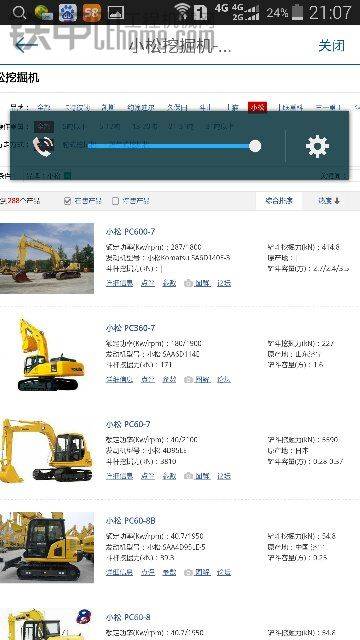The height and width of the screenshot is (640, 360).
Task: Open the Baidu paw notification icon
Action: [x=68, y=13]
